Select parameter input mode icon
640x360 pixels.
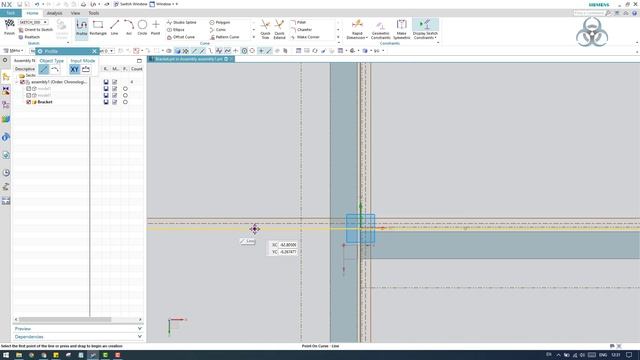86,69
